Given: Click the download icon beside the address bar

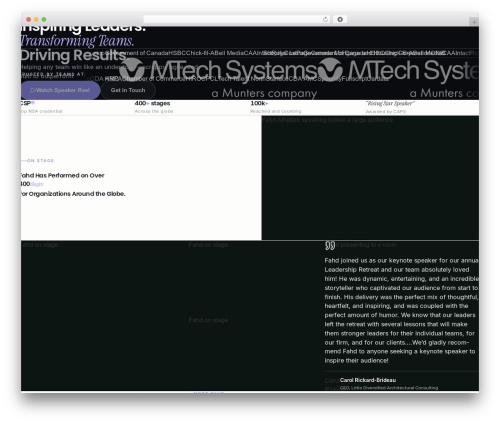Looking at the screenshot, I should click(340, 20).
